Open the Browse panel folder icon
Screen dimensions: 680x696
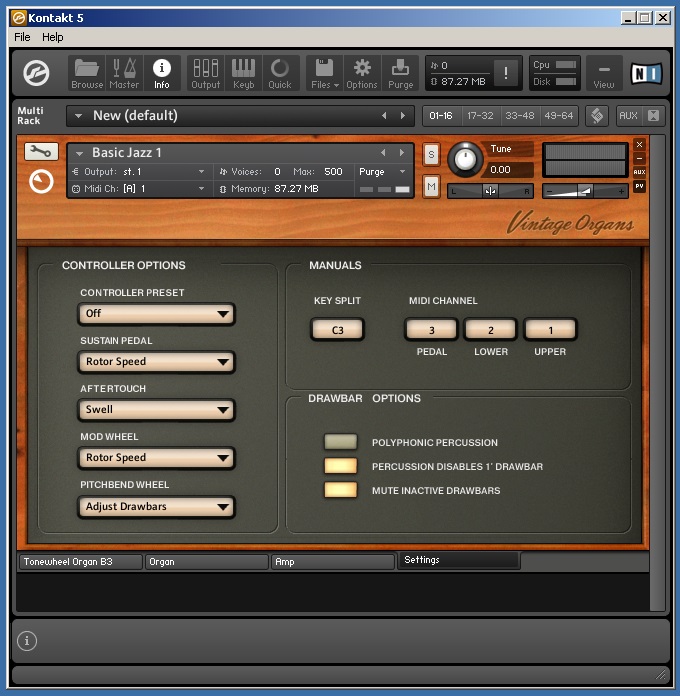(x=87, y=72)
